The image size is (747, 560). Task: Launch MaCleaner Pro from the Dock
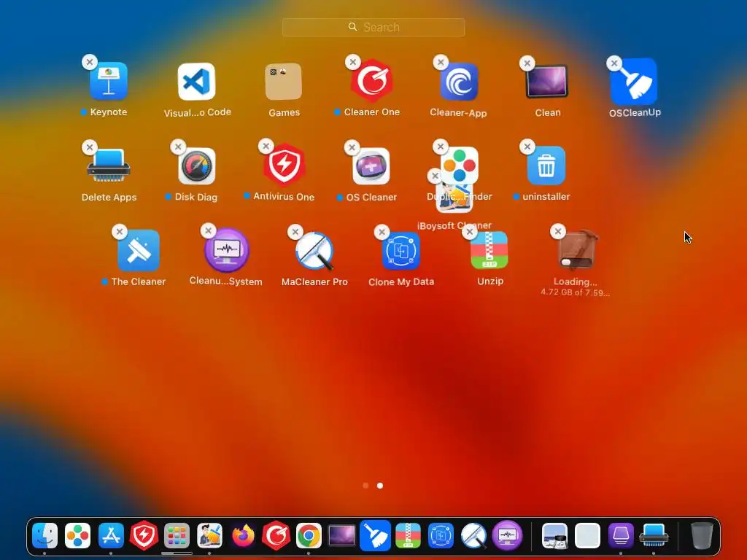pyautogui.click(x=474, y=536)
